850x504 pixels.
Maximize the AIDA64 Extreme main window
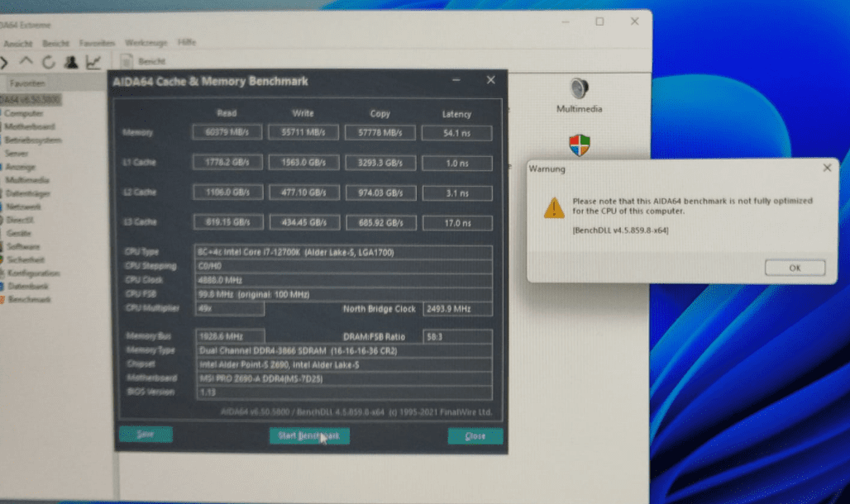pos(599,21)
